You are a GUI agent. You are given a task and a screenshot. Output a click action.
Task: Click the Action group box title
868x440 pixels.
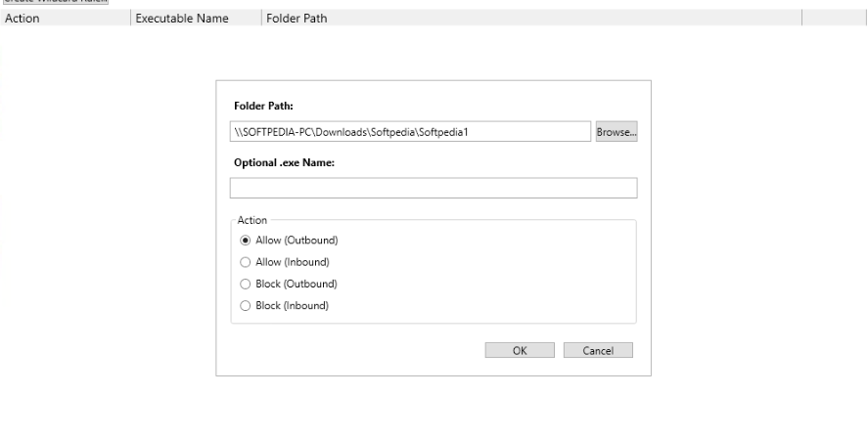point(251,220)
